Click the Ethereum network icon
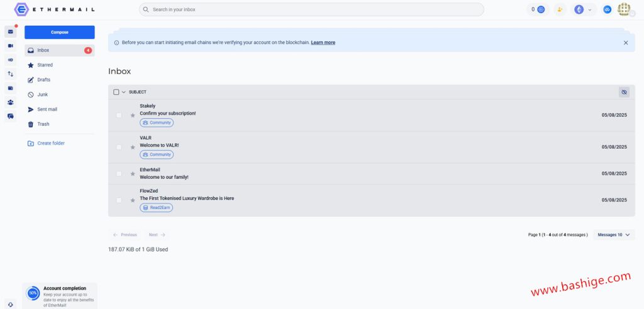 (579, 9)
